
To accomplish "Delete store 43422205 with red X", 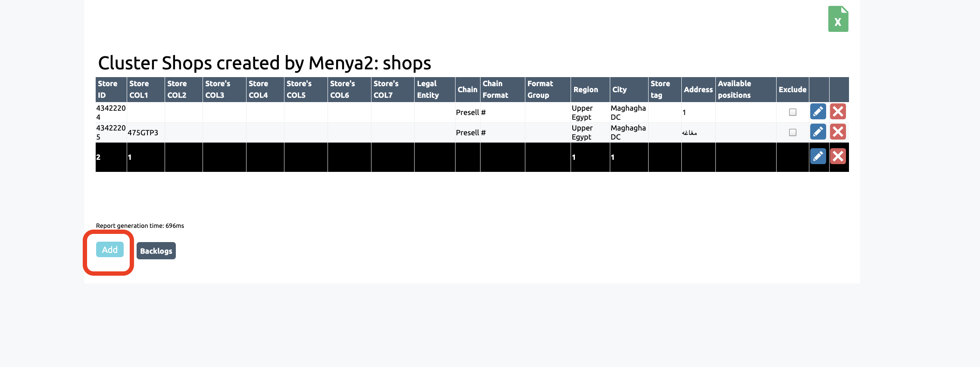I will coord(838,132).
